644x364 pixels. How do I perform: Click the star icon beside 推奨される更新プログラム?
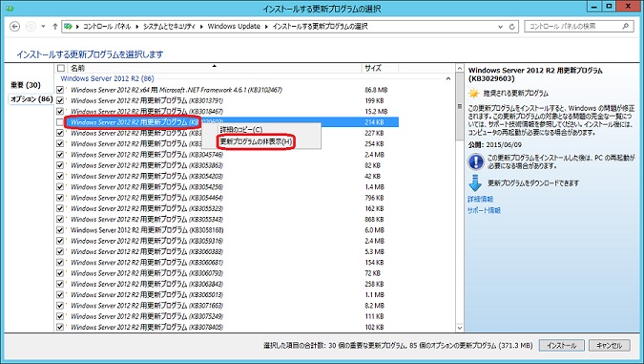[x=474, y=94]
